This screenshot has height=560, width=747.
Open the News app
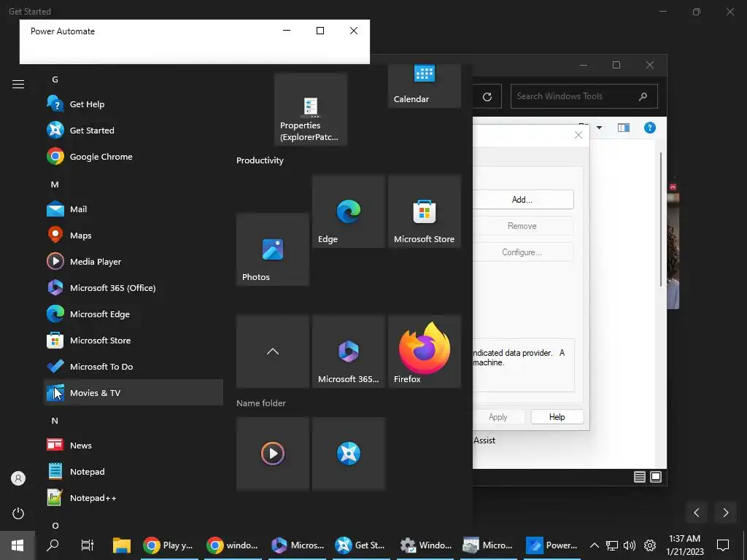pyautogui.click(x=133, y=446)
